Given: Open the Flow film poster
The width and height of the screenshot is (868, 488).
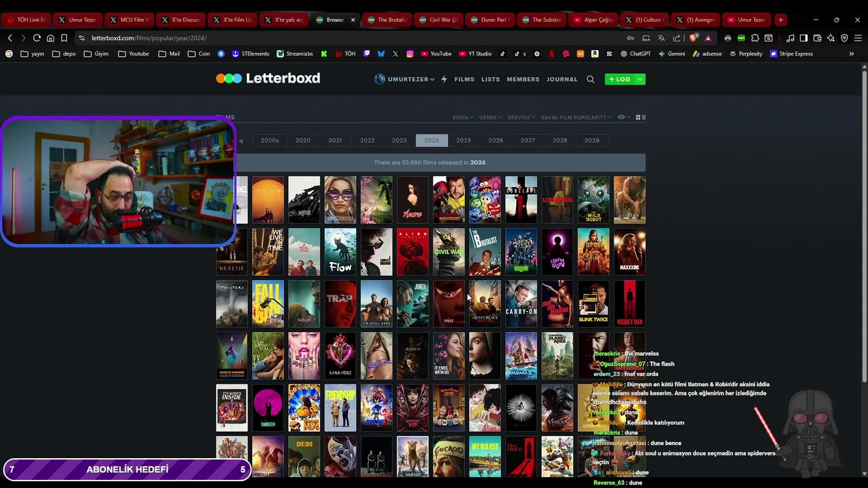Looking at the screenshot, I should pos(340,251).
